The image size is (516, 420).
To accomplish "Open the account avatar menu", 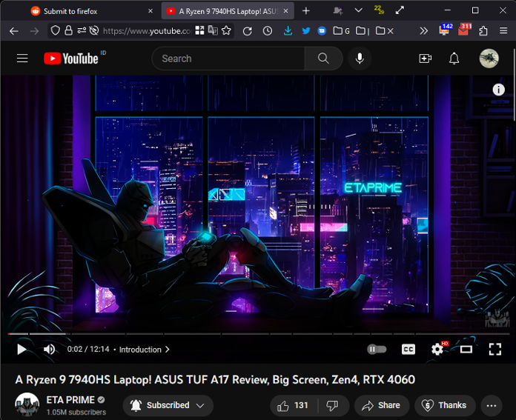I will click(x=489, y=59).
